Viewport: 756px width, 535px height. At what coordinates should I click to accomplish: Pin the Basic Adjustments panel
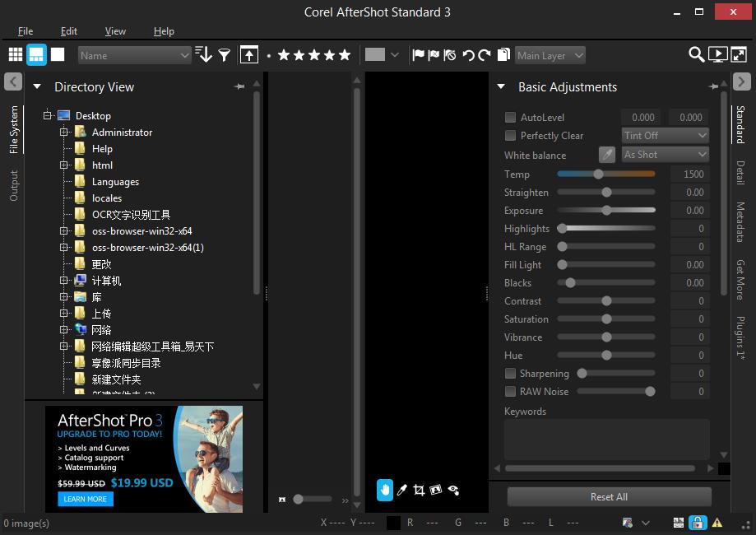[713, 86]
